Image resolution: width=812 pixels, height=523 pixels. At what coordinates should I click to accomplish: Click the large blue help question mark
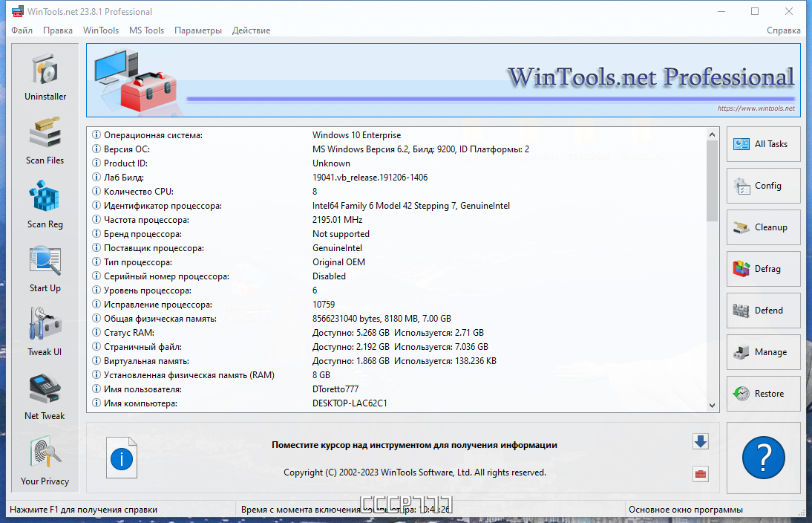[763, 458]
